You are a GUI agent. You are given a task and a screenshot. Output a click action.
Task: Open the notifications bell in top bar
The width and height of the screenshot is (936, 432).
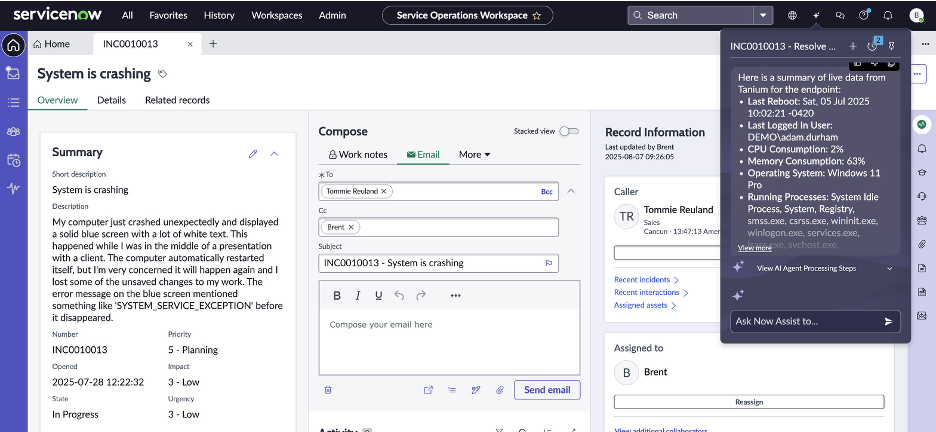887,15
